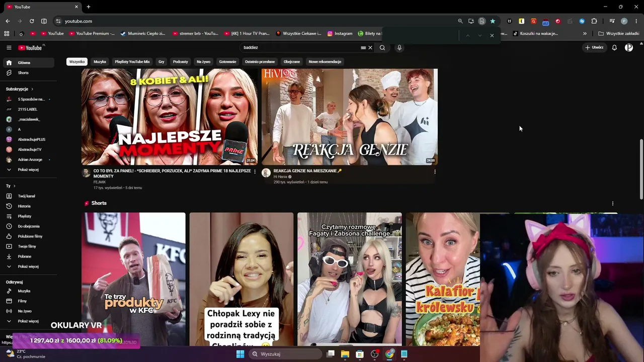Select the Gry filter chip
This screenshot has height=362, width=644.
coord(162,62)
